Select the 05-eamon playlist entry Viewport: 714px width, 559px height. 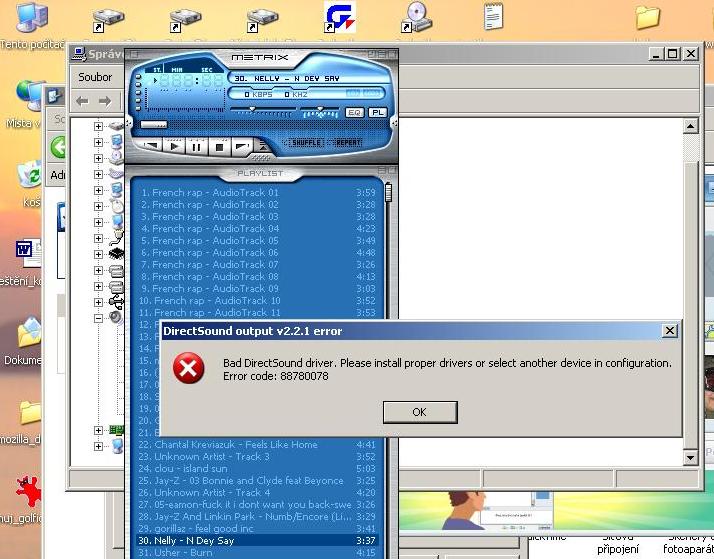tap(258, 504)
